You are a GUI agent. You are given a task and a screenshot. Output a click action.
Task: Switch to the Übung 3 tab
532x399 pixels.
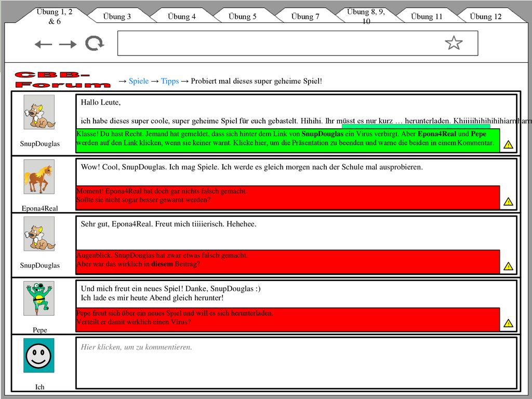pos(117,16)
